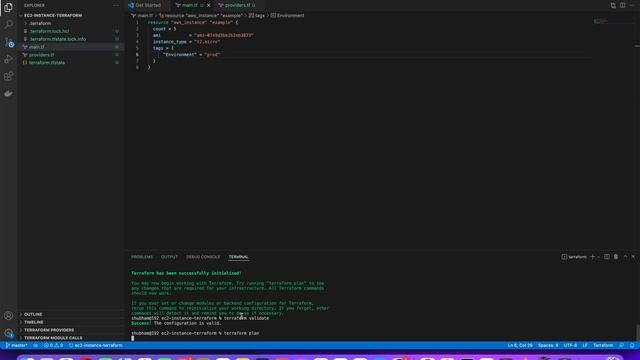Image resolution: width=640 pixels, height=360 pixels.
Task: Kill the terminal with the trash icon
Action: tap(616, 257)
